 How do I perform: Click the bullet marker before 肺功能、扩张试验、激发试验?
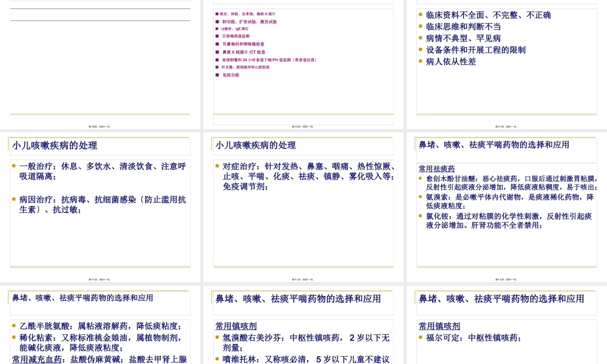[x=216, y=22]
